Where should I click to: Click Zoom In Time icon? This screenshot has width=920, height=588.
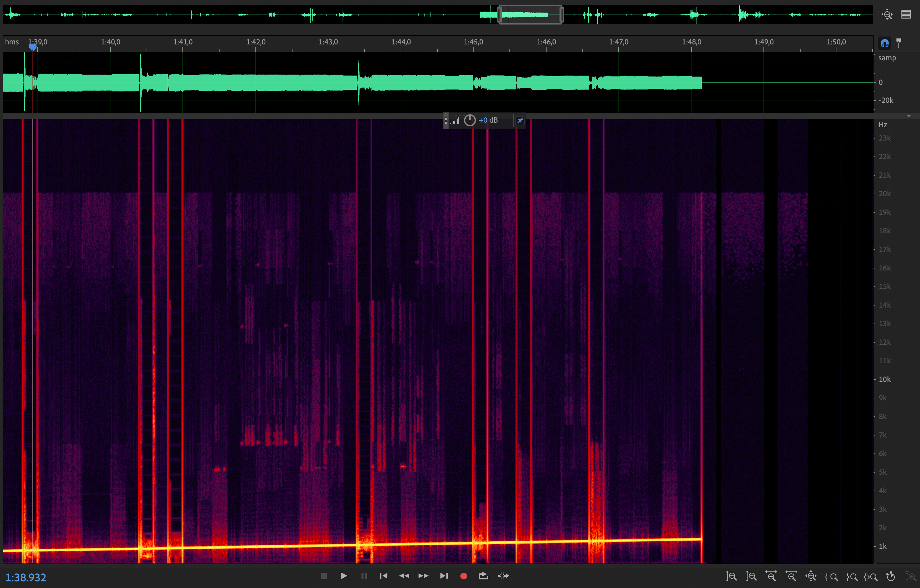point(771,576)
